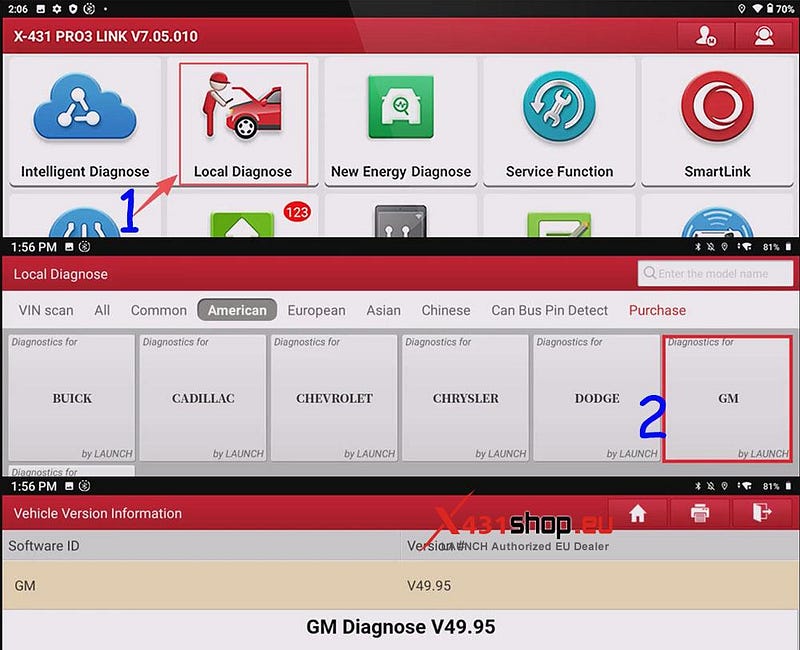Image resolution: width=800 pixels, height=650 pixels.
Task: Select the VIN scan tab
Action: tap(46, 310)
